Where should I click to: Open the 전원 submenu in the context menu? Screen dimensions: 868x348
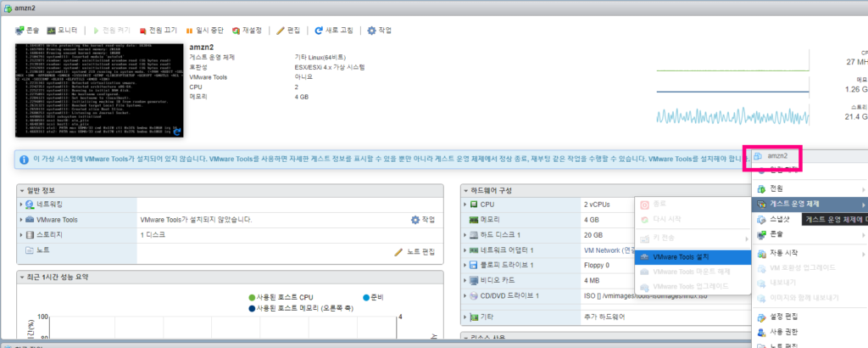(x=810, y=189)
